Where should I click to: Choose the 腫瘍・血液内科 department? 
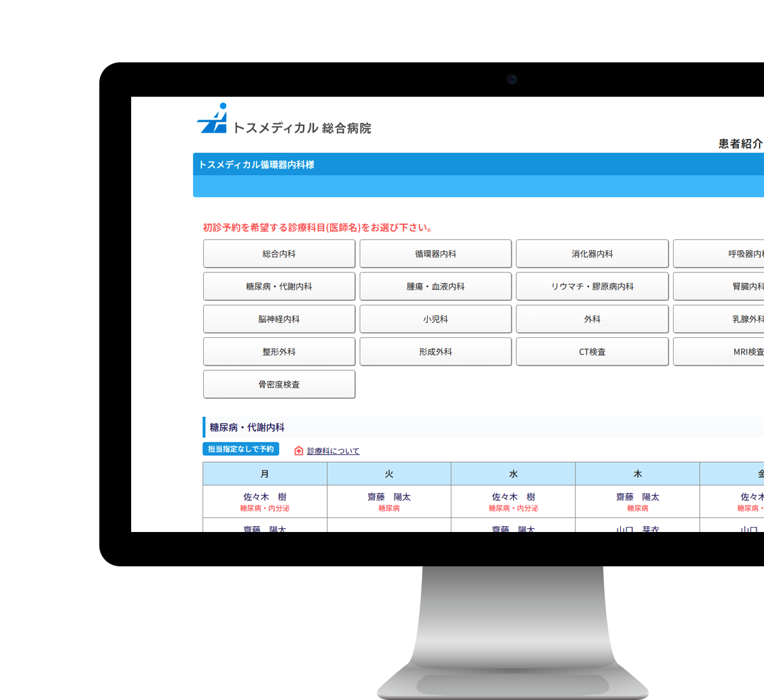point(435,286)
